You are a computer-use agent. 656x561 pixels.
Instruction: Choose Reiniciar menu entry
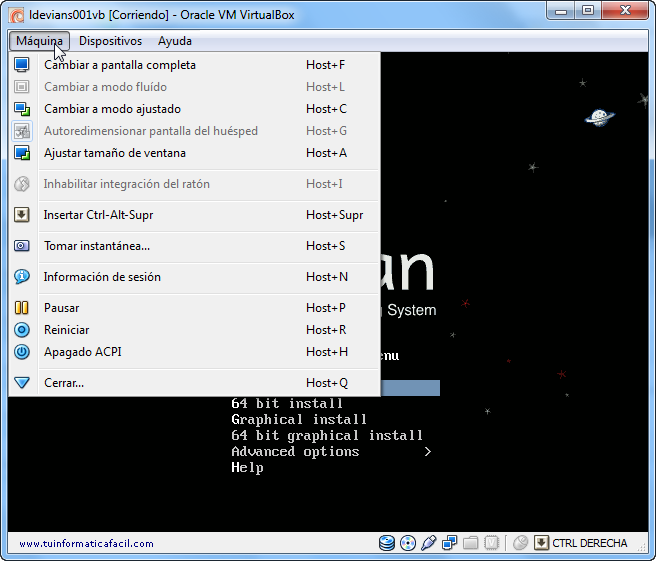tap(195, 330)
